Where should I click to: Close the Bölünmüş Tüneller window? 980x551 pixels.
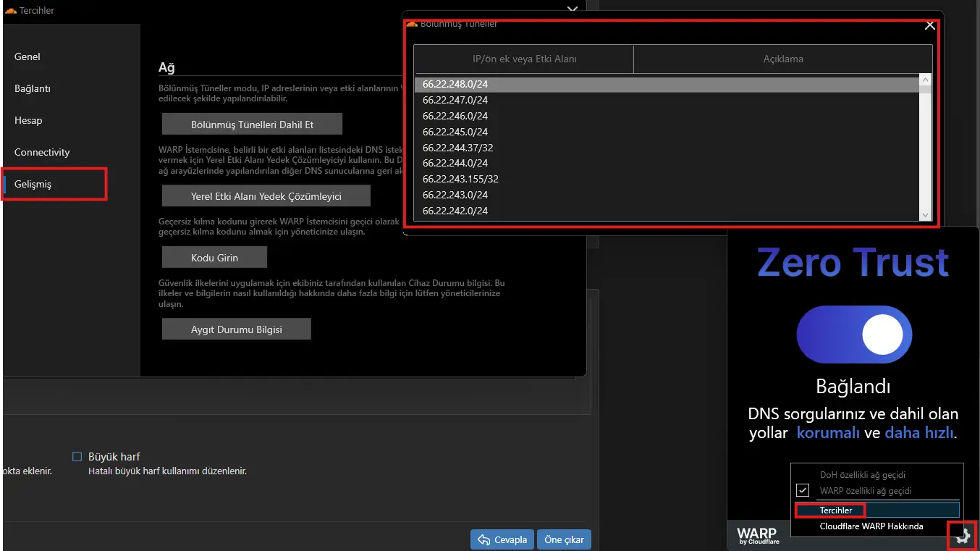pos(930,25)
